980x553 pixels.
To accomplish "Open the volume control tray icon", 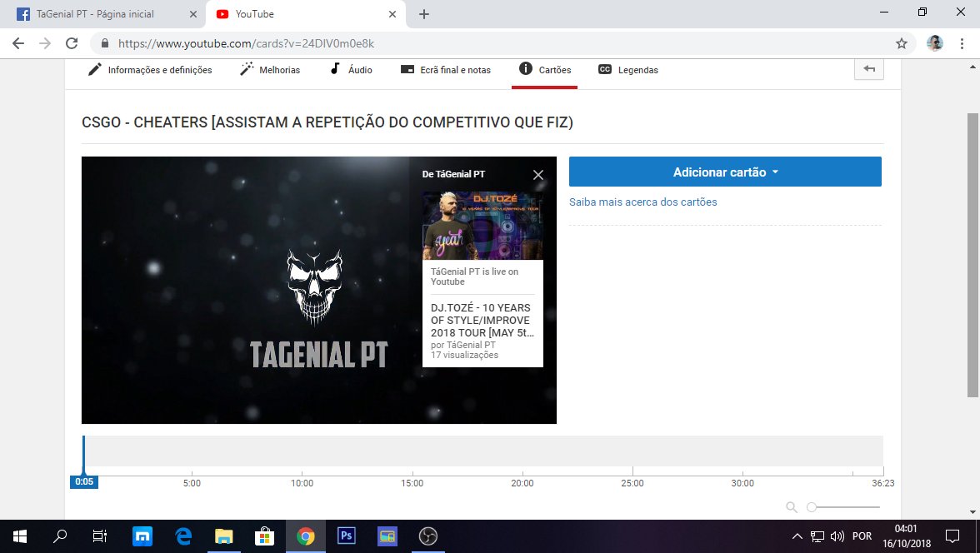I will click(x=837, y=536).
